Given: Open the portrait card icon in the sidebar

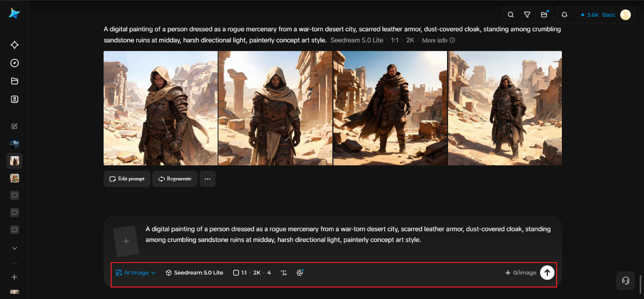Looking at the screenshot, I should (14, 99).
